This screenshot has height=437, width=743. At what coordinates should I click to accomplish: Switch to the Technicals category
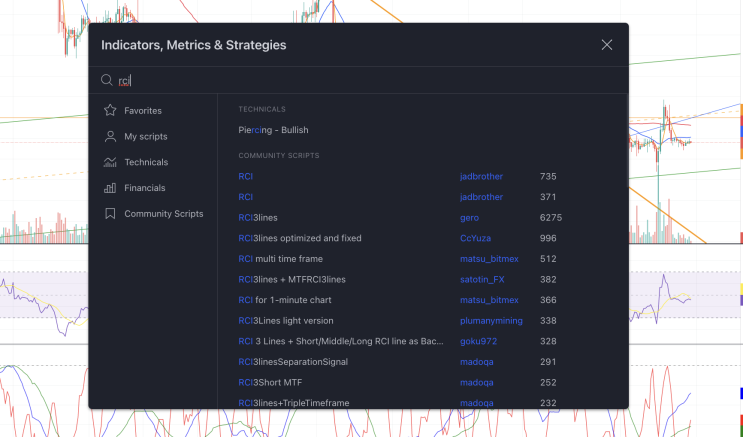click(x=145, y=162)
